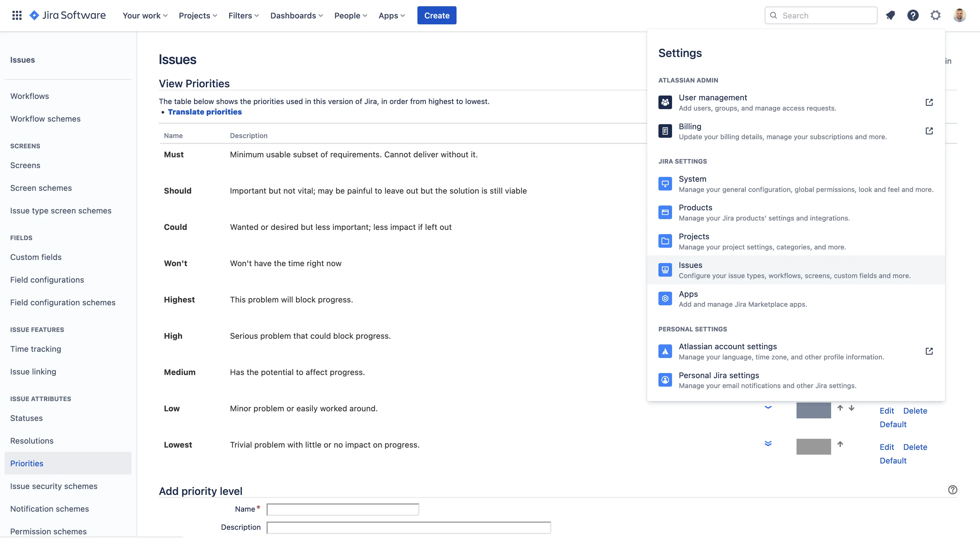Click the priority Description input field

(409, 528)
